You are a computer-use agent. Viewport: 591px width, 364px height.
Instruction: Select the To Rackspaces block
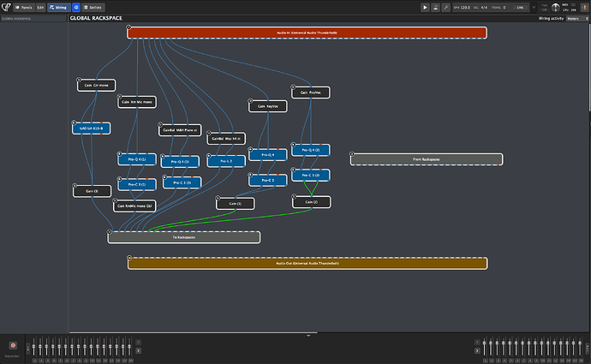click(x=184, y=237)
